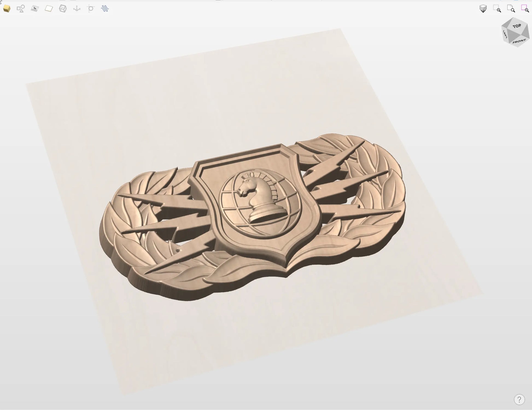The width and height of the screenshot is (532, 410).
Task: Click the LEFT face of view cube
Action: (x=505, y=34)
